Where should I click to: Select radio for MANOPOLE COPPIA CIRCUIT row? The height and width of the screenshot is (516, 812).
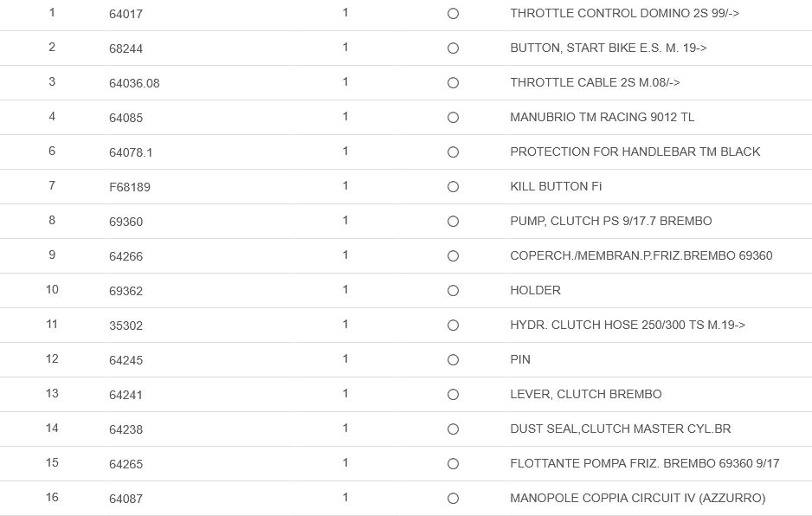453,499
